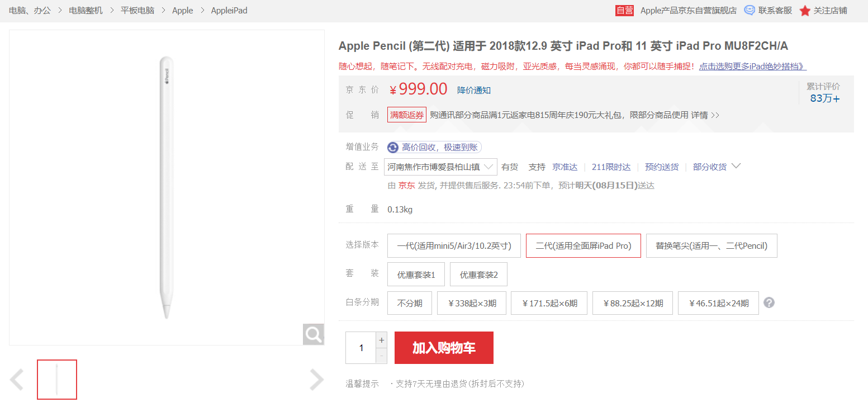Expand delivery options chevron after 部分收货

pyautogui.click(x=736, y=166)
